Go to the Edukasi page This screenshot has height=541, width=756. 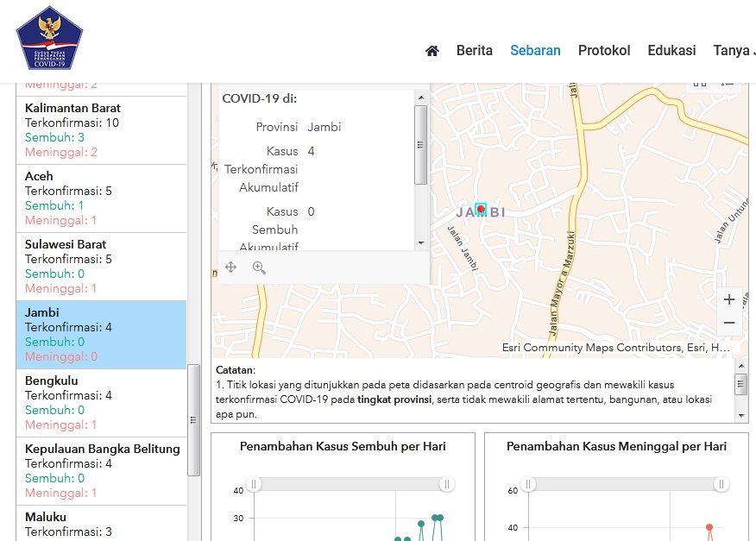click(x=671, y=51)
